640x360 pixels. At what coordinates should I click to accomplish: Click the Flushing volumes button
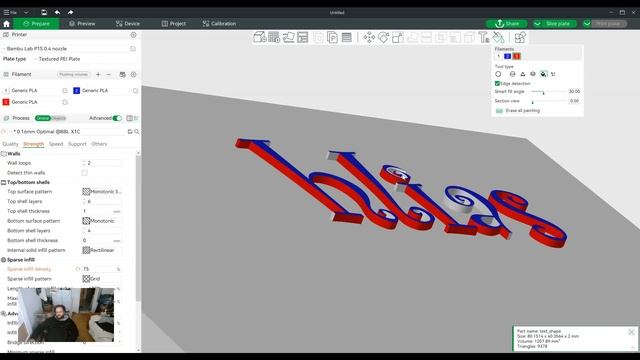pyautogui.click(x=73, y=74)
